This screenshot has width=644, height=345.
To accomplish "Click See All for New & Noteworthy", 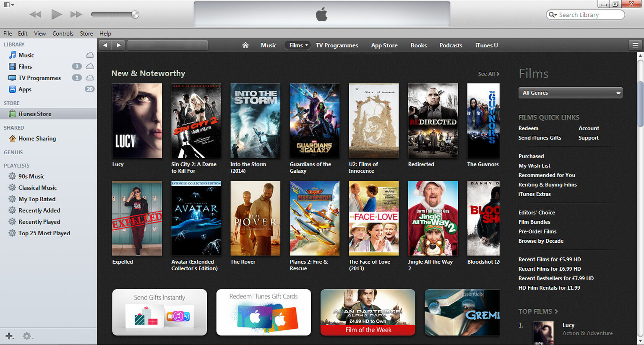I will [489, 74].
